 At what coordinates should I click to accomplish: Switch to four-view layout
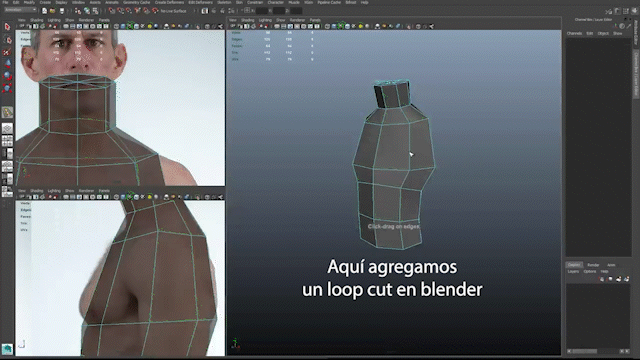pos(7,141)
